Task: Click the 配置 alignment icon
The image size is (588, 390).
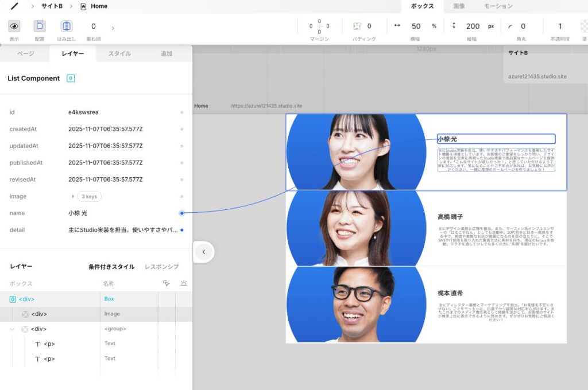Action: pos(40,26)
